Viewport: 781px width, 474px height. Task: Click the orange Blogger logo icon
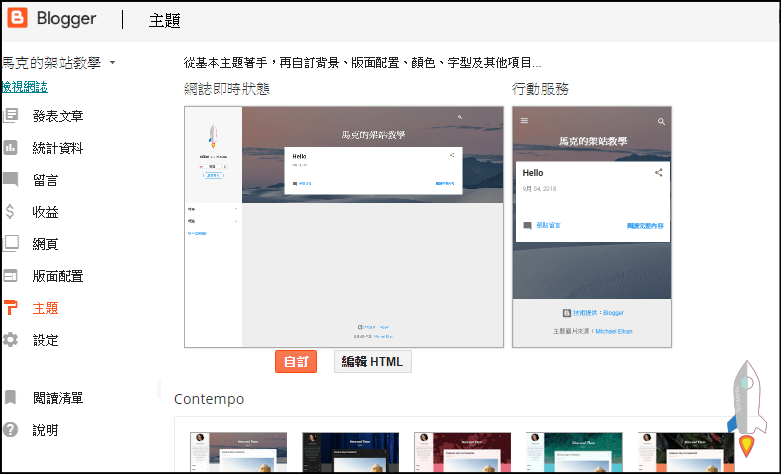[17, 18]
